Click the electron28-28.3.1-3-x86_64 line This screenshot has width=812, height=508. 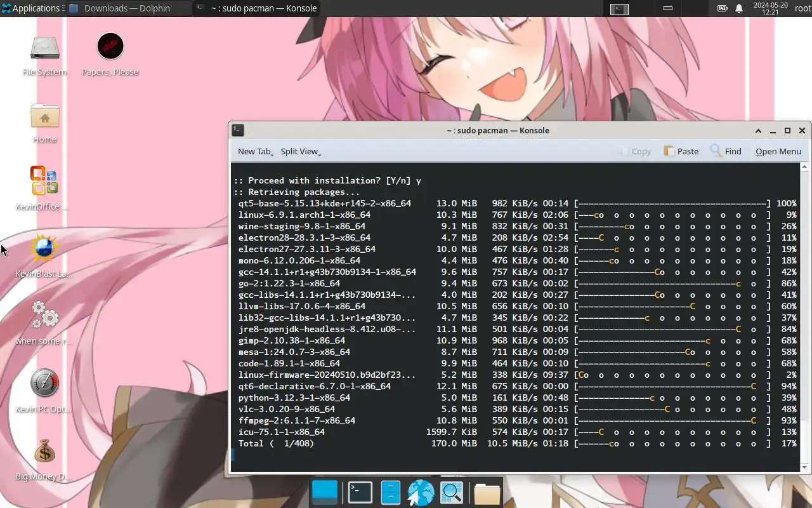[x=517, y=237]
